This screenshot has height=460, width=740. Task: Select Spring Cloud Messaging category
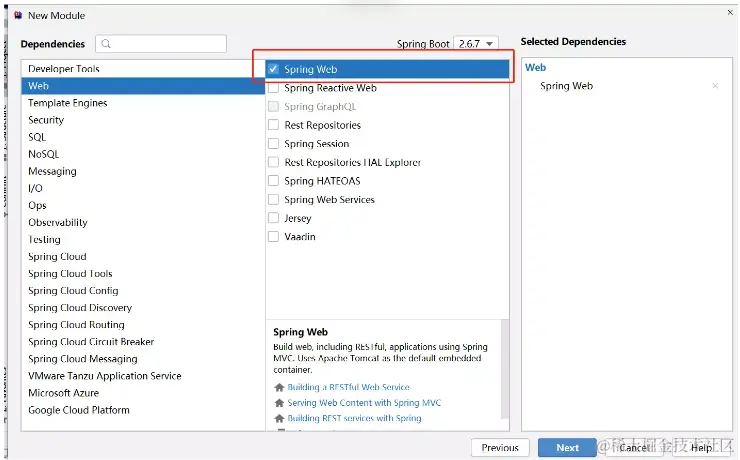pyautogui.click(x=143, y=359)
